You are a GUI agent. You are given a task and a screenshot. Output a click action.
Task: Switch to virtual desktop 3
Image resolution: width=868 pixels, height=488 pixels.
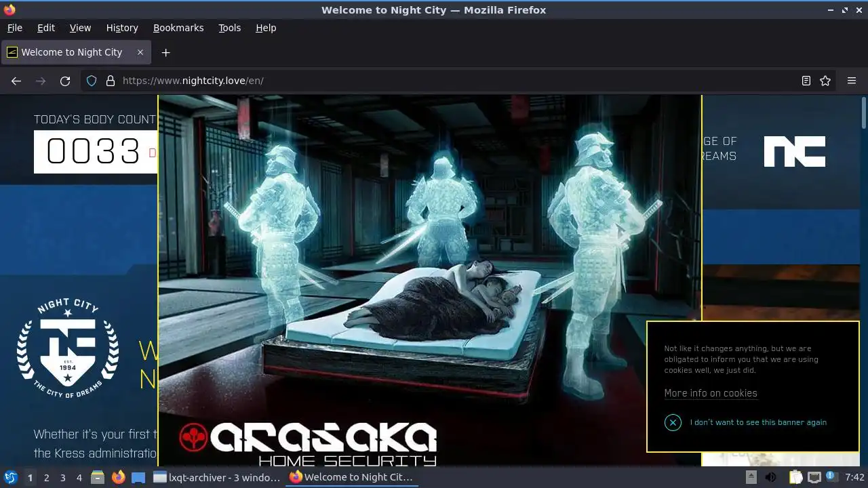(x=62, y=477)
